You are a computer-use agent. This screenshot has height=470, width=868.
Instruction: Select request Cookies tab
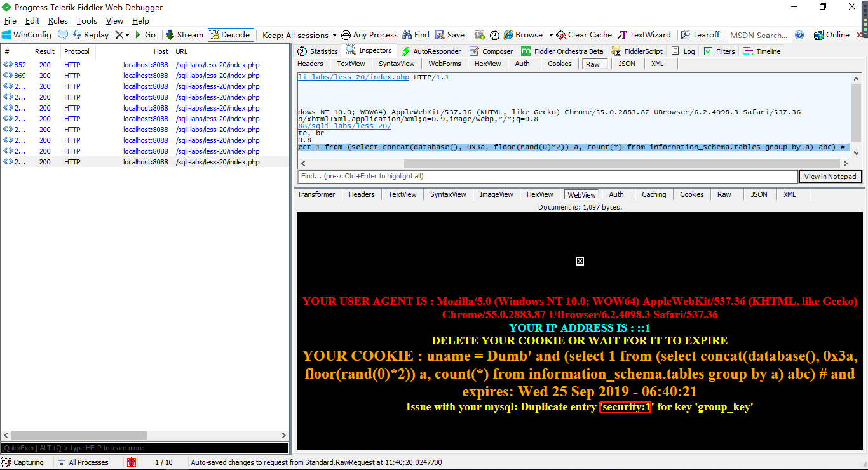pyautogui.click(x=560, y=64)
